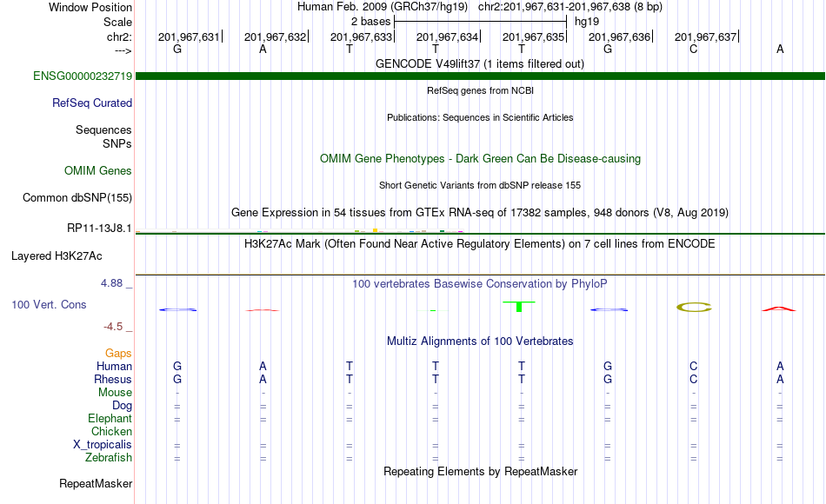This screenshot has width=826, height=504.
Task: Click the 201,967,636 ruler position
Action: click(x=619, y=36)
